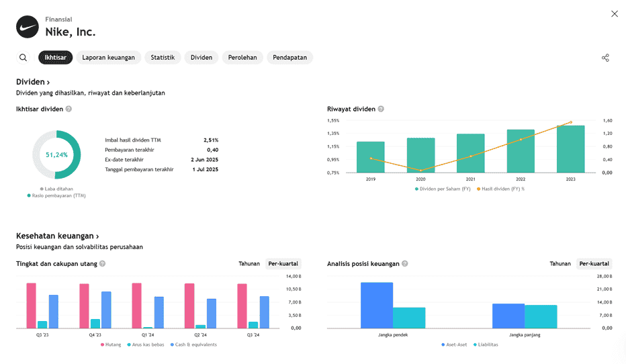The image size is (626, 364).
Task: Select Tahunan for debt coverage chart
Action: click(x=249, y=263)
